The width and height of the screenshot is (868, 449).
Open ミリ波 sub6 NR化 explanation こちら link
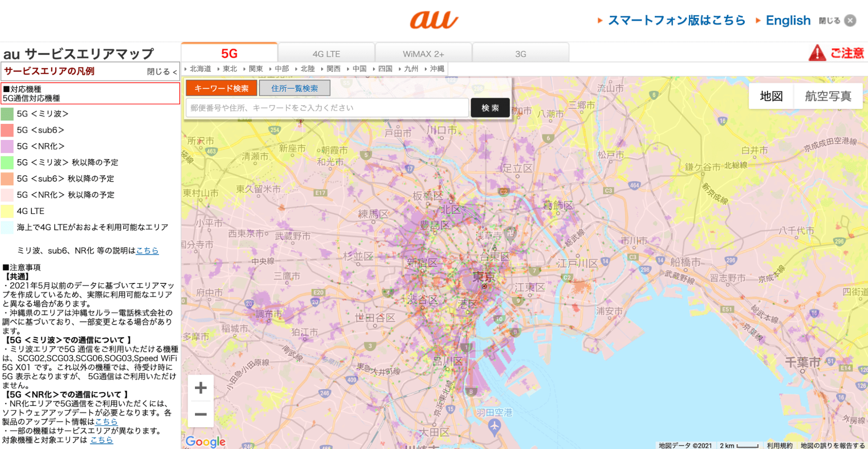click(147, 251)
